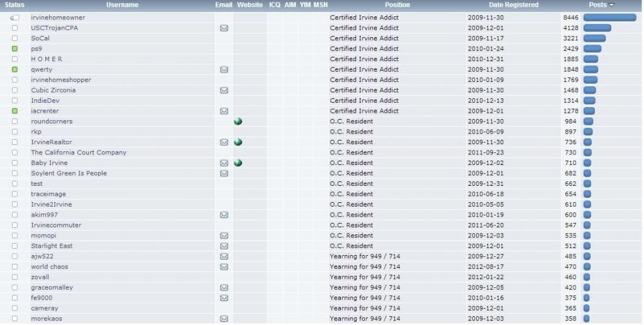Open irvinehomeowner's profile link

(58, 18)
